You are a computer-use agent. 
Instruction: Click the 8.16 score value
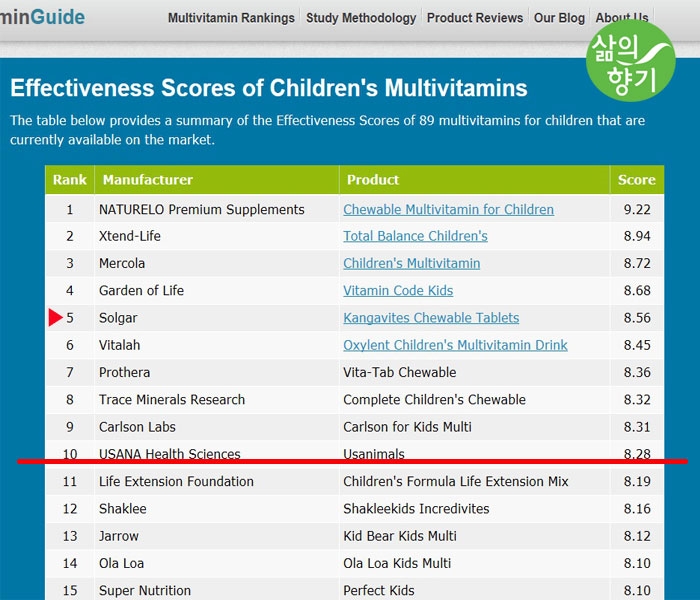tap(637, 508)
